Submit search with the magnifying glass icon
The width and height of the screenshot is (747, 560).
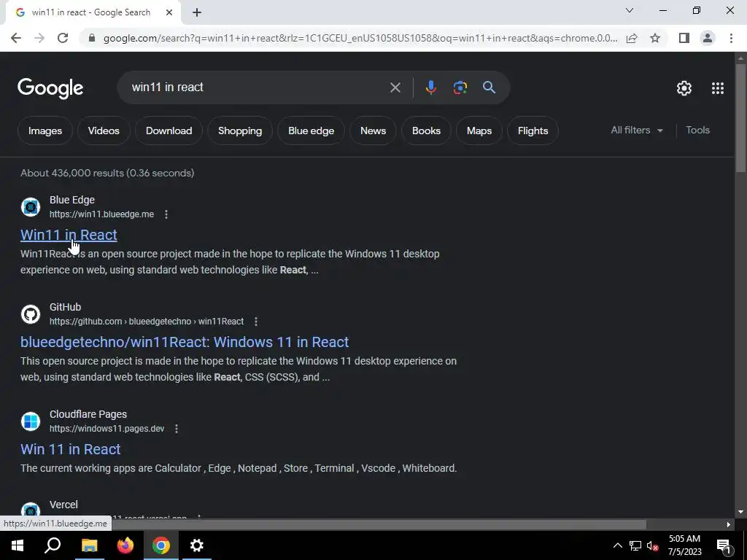tap(489, 87)
